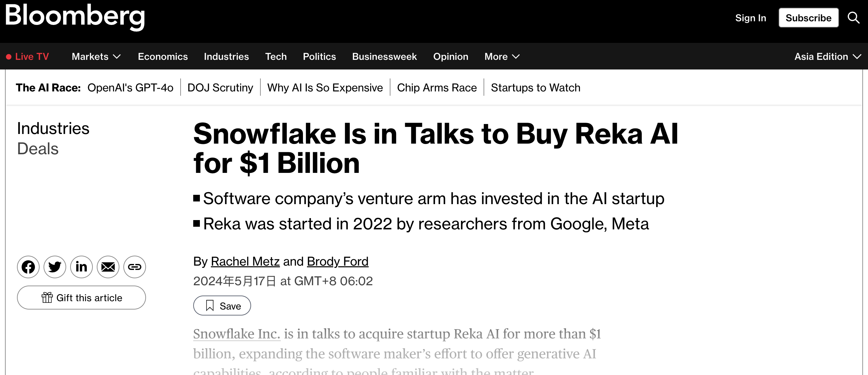Share article on LinkedIn
This screenshot has width=868, height=375.
tap(81, 267)
